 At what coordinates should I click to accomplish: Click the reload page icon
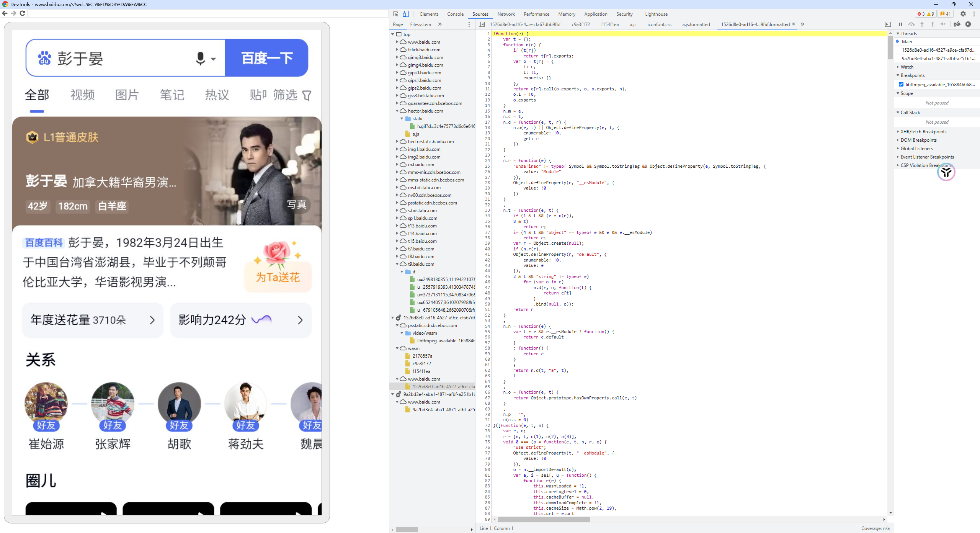click(x=23, y=13)
